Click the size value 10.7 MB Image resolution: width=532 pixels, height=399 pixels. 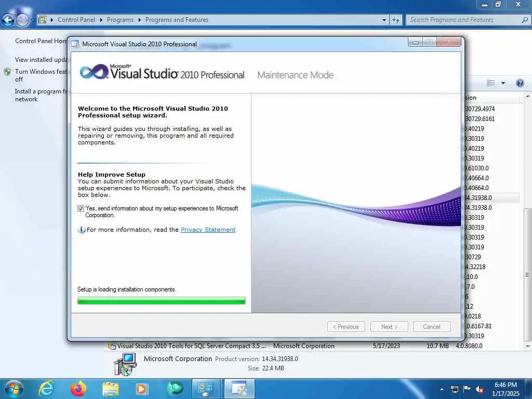(x=437, y=346)
